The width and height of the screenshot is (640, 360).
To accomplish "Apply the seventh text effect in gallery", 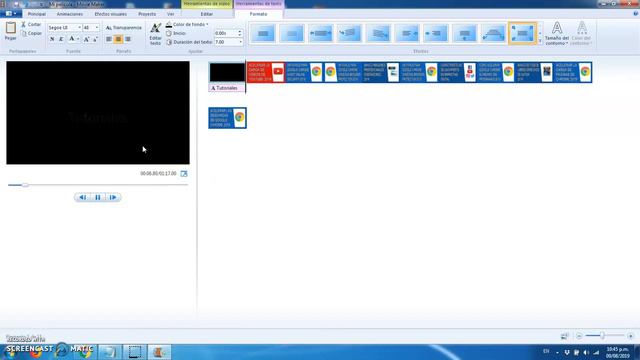I will pos(436,33).
